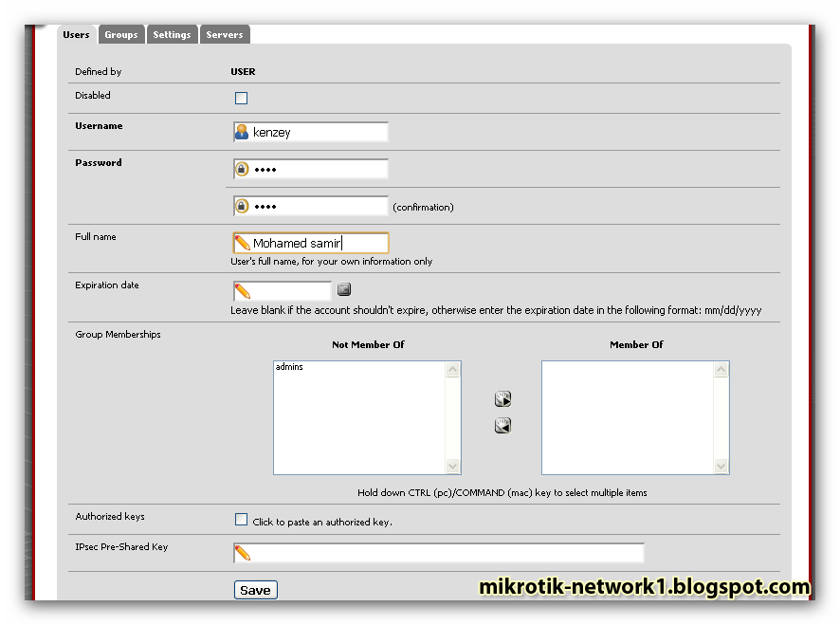Click the 'Click to paste an authorized key.' text
The image size is (840, 625).
click(322, 522)
